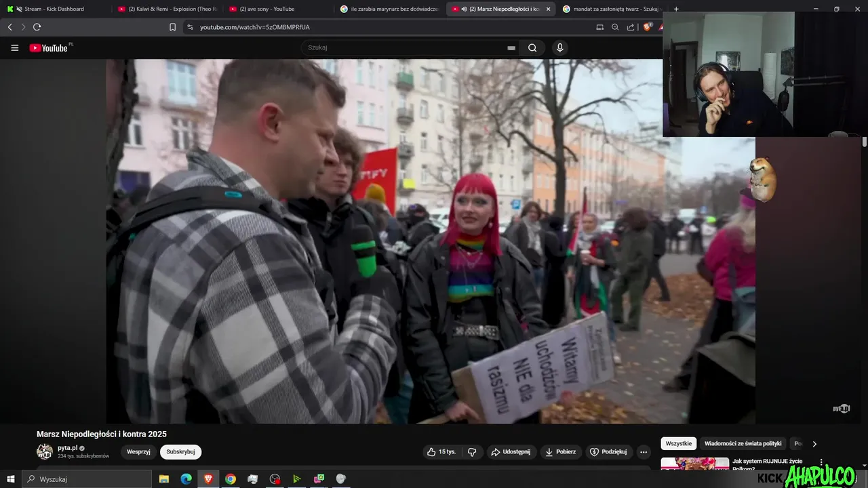Viewport: 868px width, 488px height.
Task: Reload the page with the refresh icon
Action: point(37,27)
